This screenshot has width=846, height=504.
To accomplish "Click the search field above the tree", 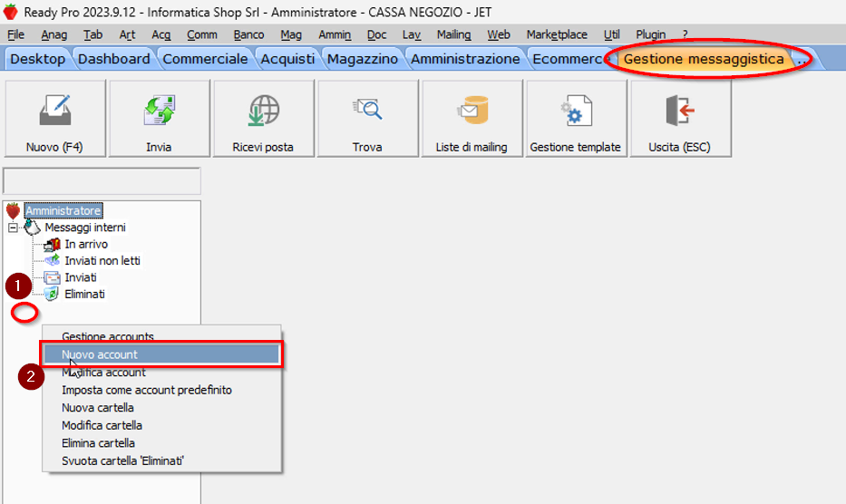I will 102,180.
